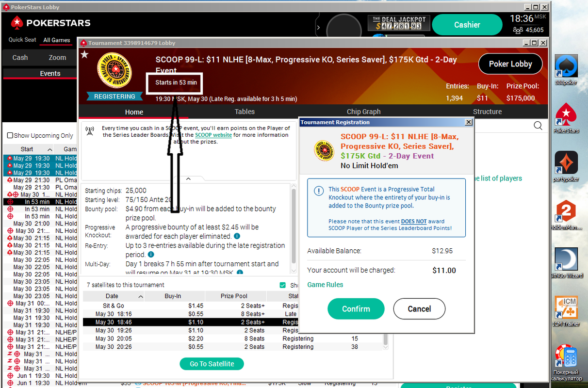Viewport: 588px width, 388px height.
Task: Click the info icon in the registration notice
Action: pos(319,191)
